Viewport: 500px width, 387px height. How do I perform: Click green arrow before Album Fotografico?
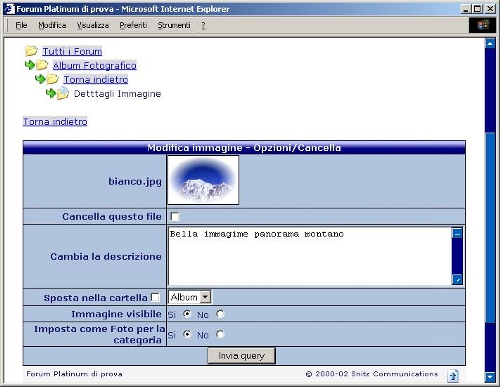[30, 65]
